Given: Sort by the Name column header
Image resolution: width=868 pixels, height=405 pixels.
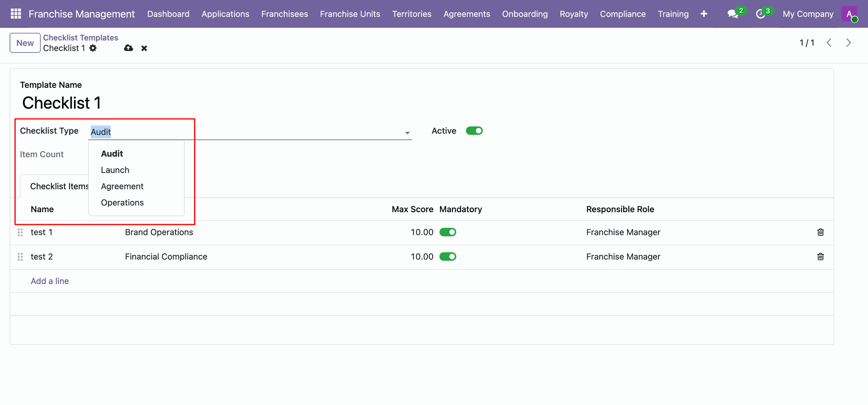Looking at the screenshot, I should (x=42, y=209).
